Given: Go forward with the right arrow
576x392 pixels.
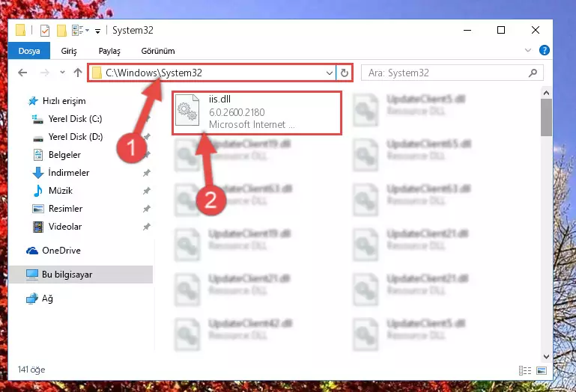Looking at the screenshot, I should (45, 73).
